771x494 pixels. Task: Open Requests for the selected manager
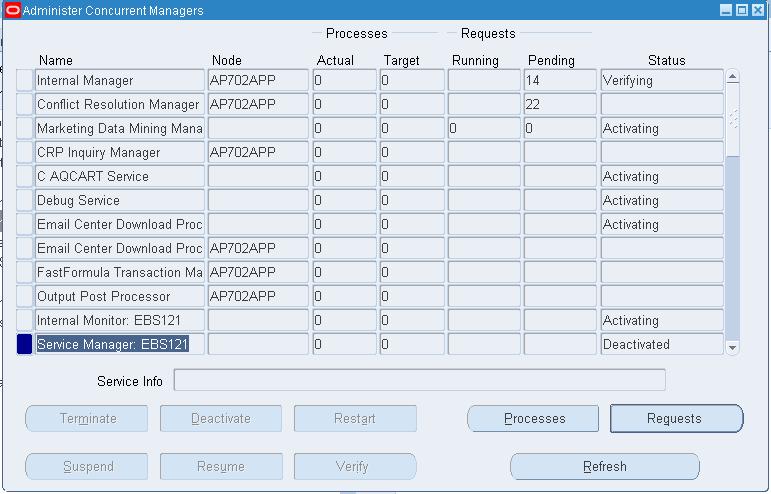pos(676,419)
